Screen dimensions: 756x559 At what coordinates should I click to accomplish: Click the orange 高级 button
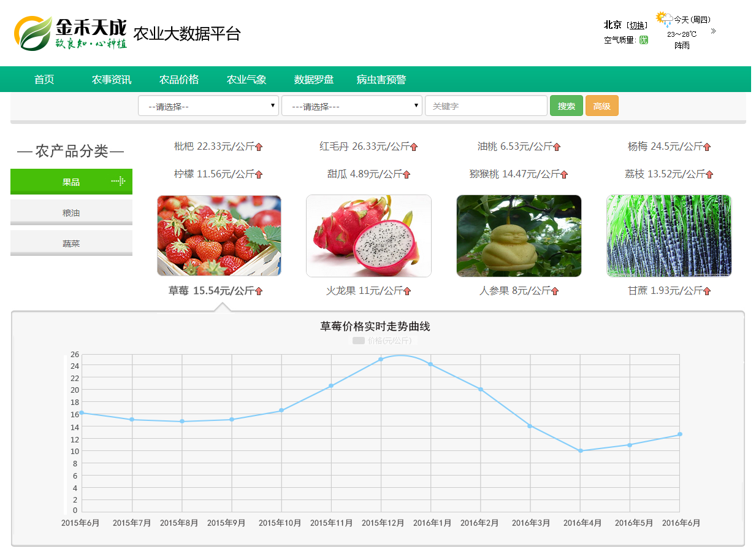click(601, 106)
